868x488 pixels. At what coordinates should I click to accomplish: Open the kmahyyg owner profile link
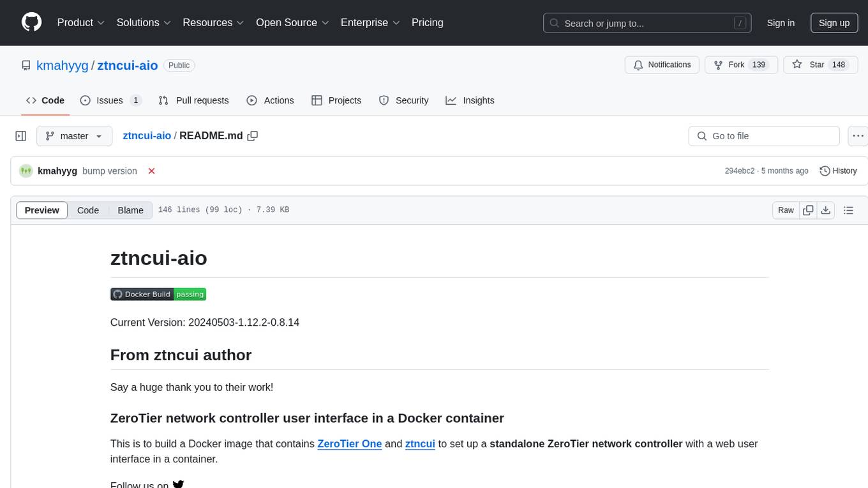tap(63, 65)
